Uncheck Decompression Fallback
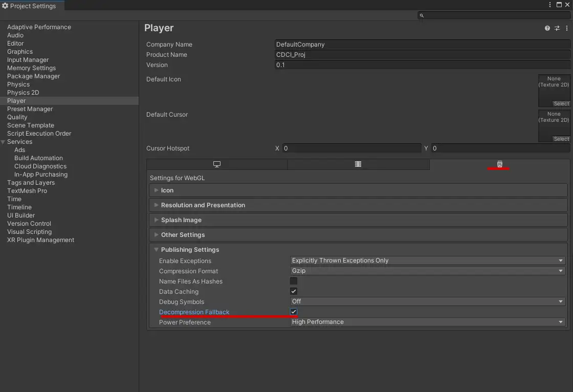The image size is (573, 392). click(294, 311)
